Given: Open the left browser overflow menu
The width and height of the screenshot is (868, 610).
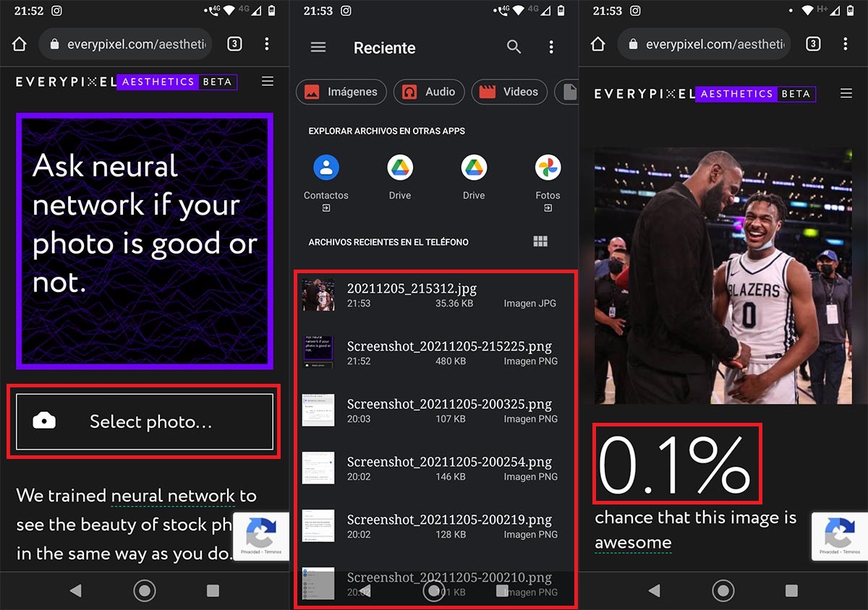Looking at the screenshot, I should [x=267, y=43].
